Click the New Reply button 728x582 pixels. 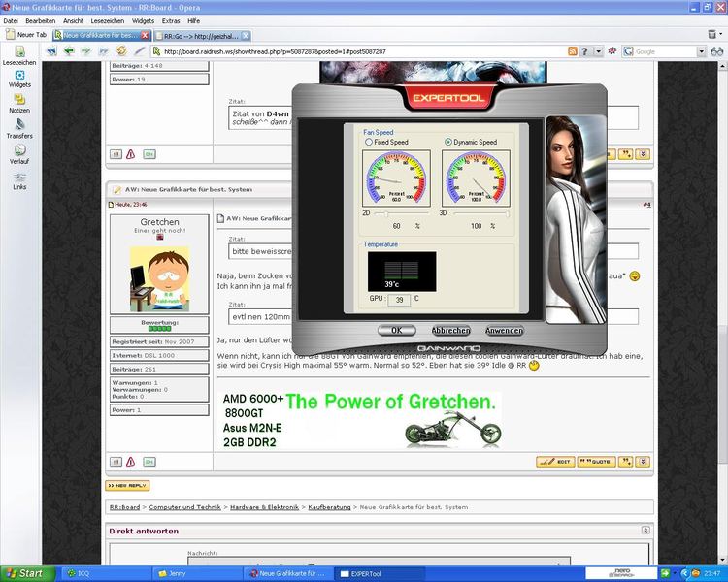pyautogui.click(x=127, y=485)
